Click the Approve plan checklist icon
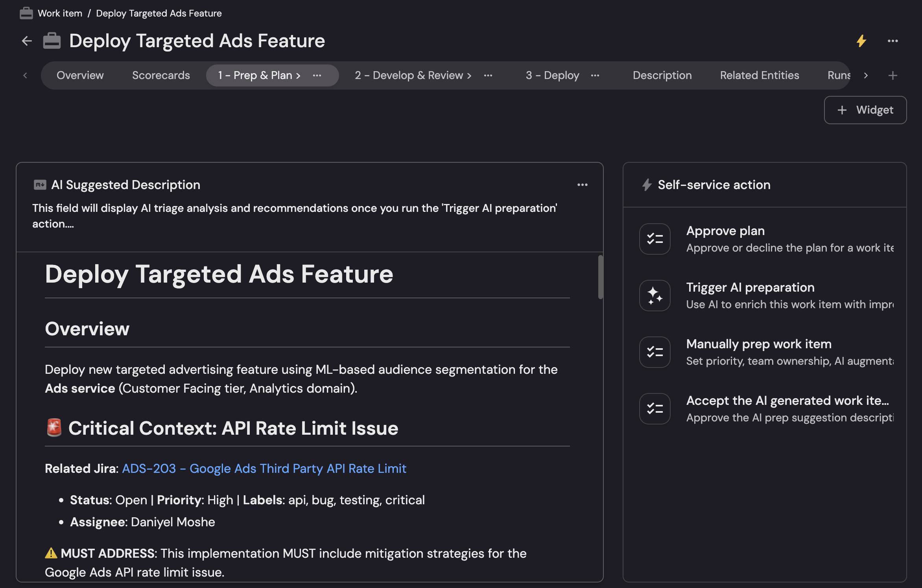 coord(655,239)
